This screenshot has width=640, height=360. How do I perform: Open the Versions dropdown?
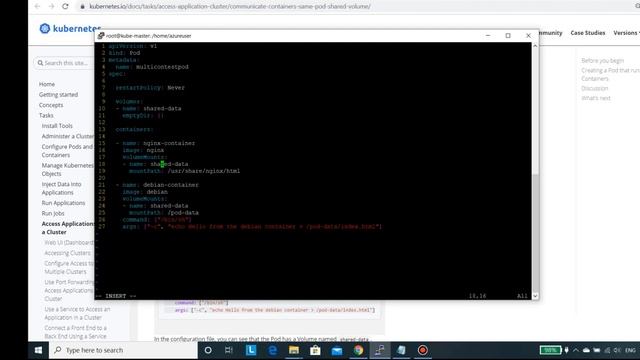626,33
